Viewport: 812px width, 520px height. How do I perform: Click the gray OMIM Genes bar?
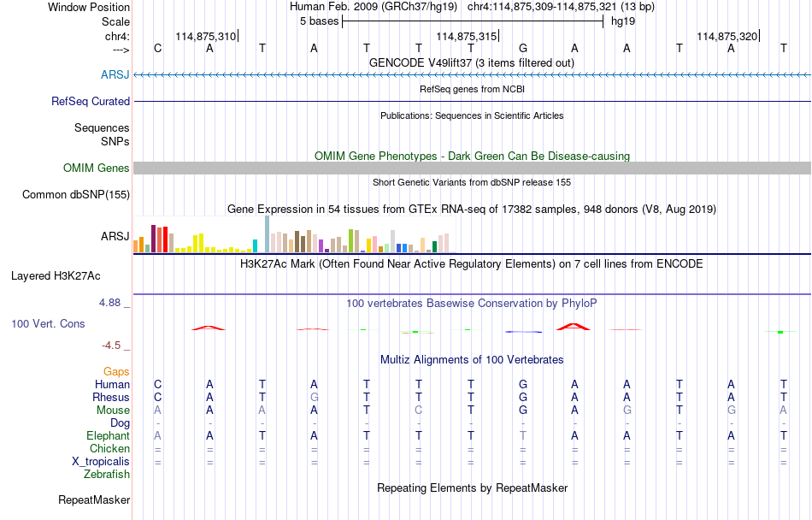pyautogui.click(x=472, y=168)
